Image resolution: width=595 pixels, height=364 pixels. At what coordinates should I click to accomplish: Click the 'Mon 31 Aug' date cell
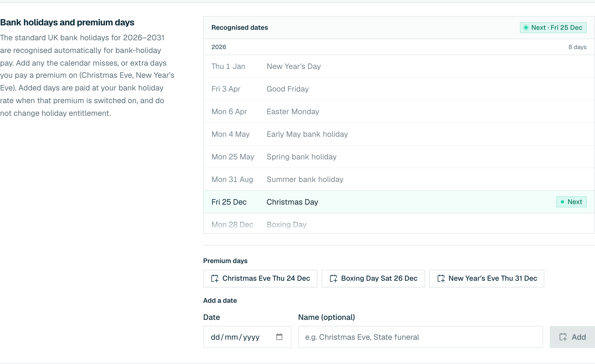point(232,180)
